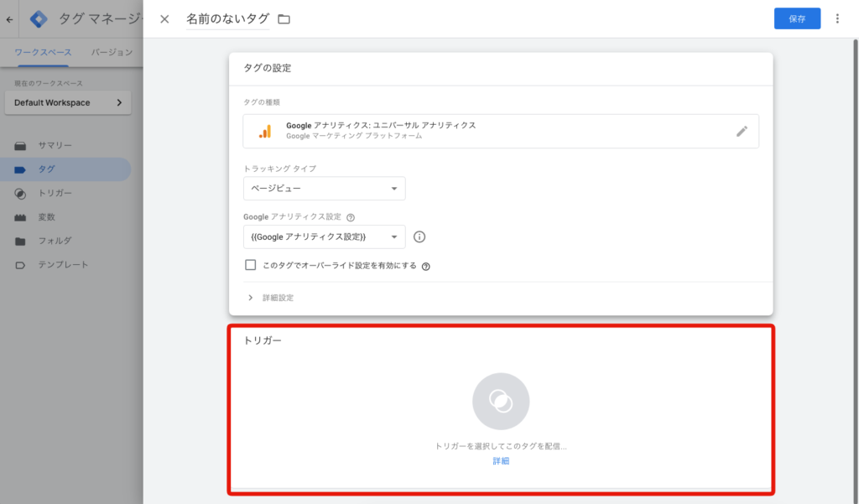Edit the tag name 名前のないタグ

click(228, 18)
